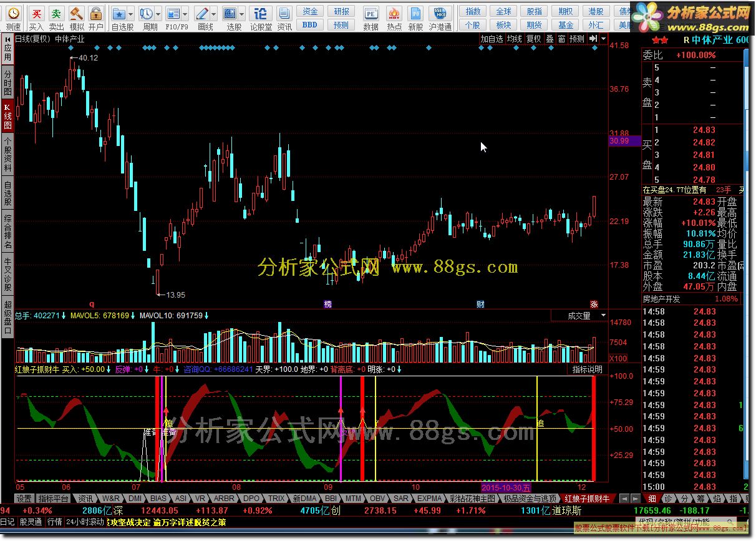
Task: Click the blue 财 marker below the chart
Action: [x=480, y=304]
